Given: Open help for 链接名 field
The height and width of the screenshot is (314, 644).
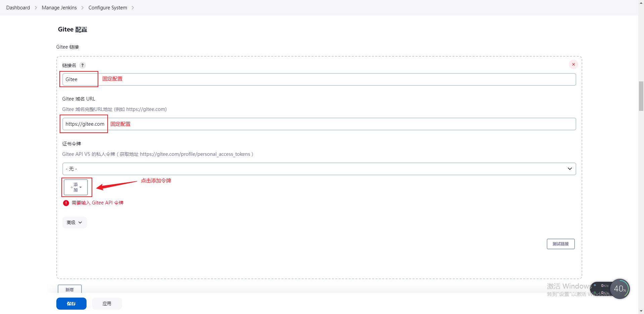Looking at the screenshot, I should coord(83,65).
